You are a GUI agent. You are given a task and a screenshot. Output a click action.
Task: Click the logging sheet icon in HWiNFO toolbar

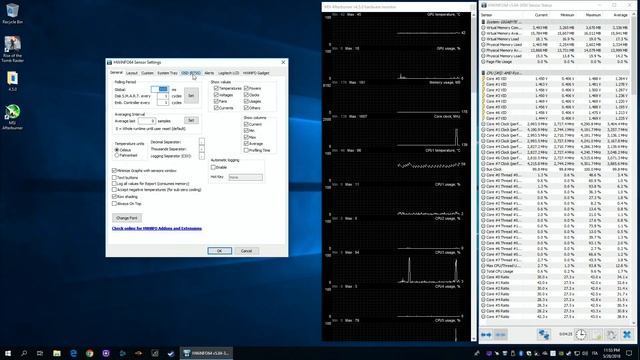tap(596, 335)
